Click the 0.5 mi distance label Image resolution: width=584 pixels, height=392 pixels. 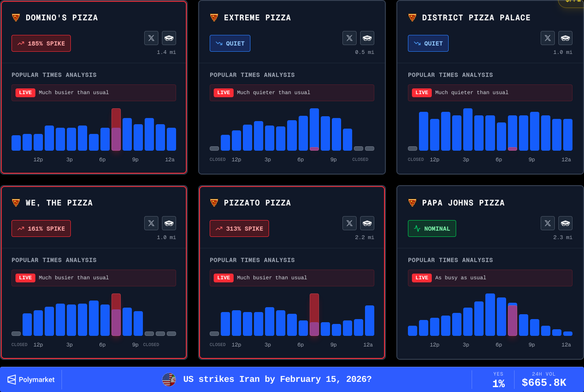[365, 52]
